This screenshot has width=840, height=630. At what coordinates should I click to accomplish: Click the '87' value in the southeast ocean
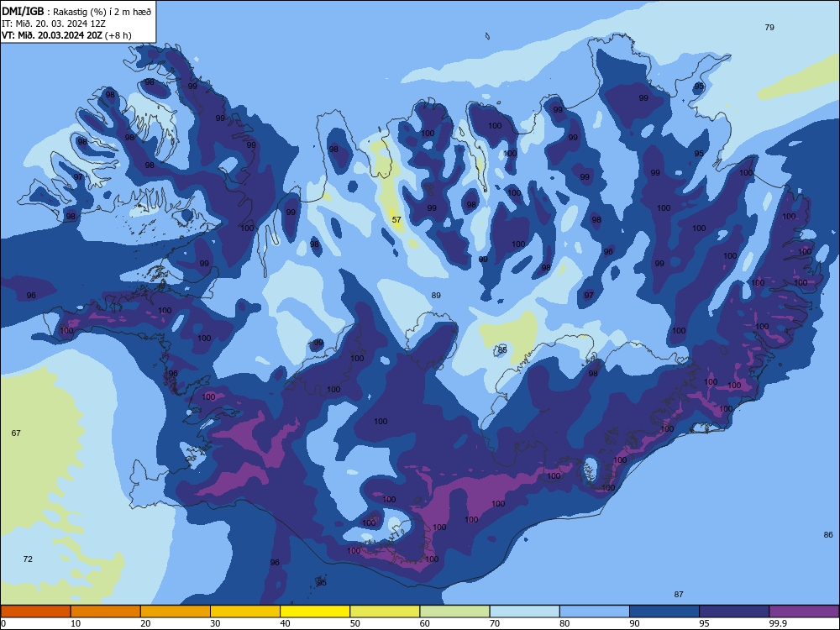tap(679, 594)
